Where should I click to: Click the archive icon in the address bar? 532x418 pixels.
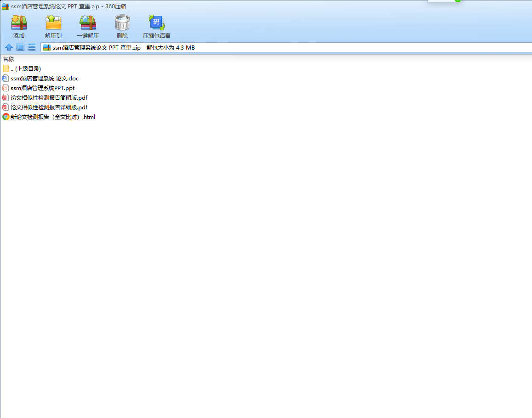click(x=47, y=47)
